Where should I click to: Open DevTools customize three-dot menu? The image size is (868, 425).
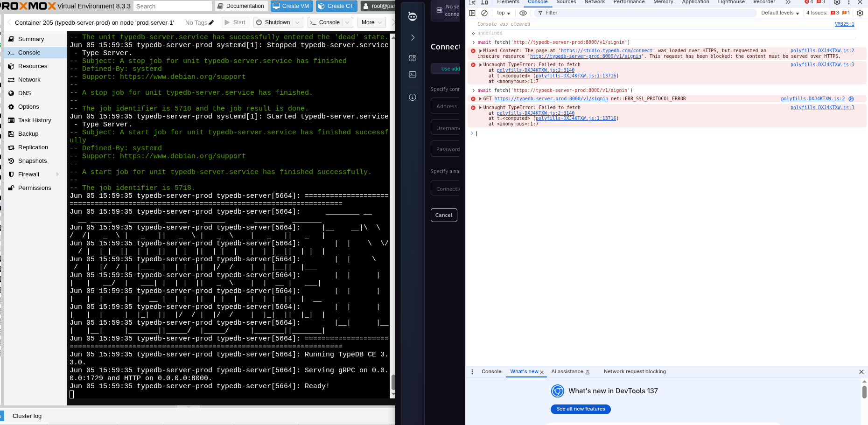pyautogui.click(x=849, y=2)
